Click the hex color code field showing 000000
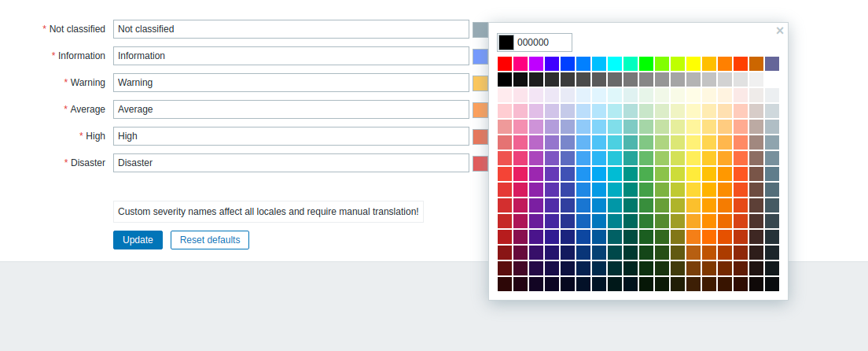 click(x=542, y=42)
